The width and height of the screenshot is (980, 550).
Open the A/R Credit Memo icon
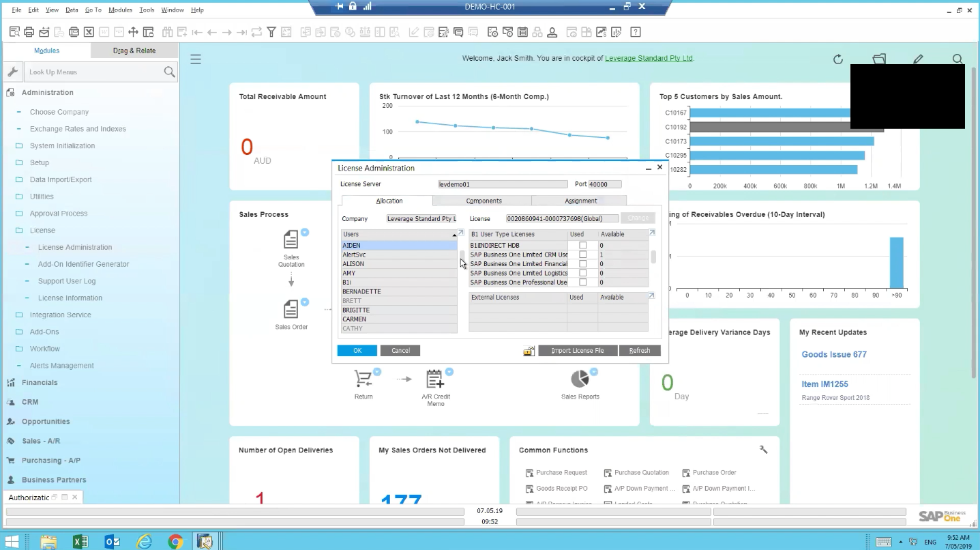point(435,379)
